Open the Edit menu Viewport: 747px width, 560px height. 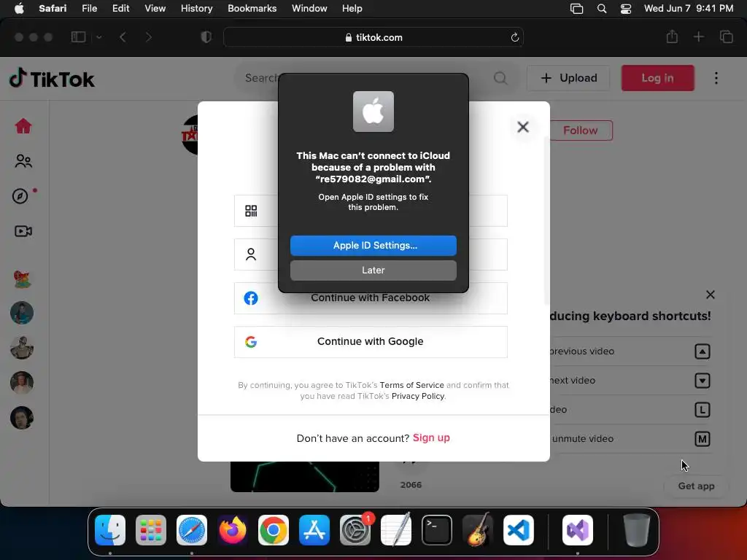120,9
